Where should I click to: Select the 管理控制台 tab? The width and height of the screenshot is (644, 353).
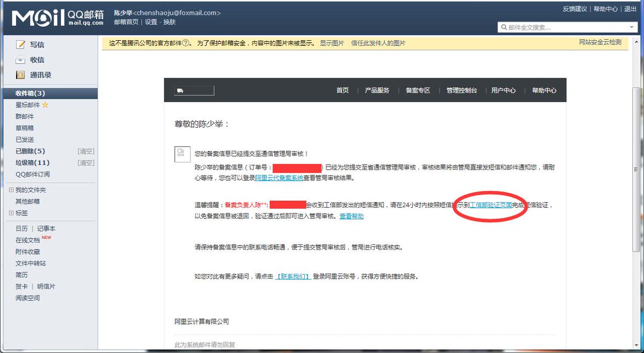tap(462, 91)
